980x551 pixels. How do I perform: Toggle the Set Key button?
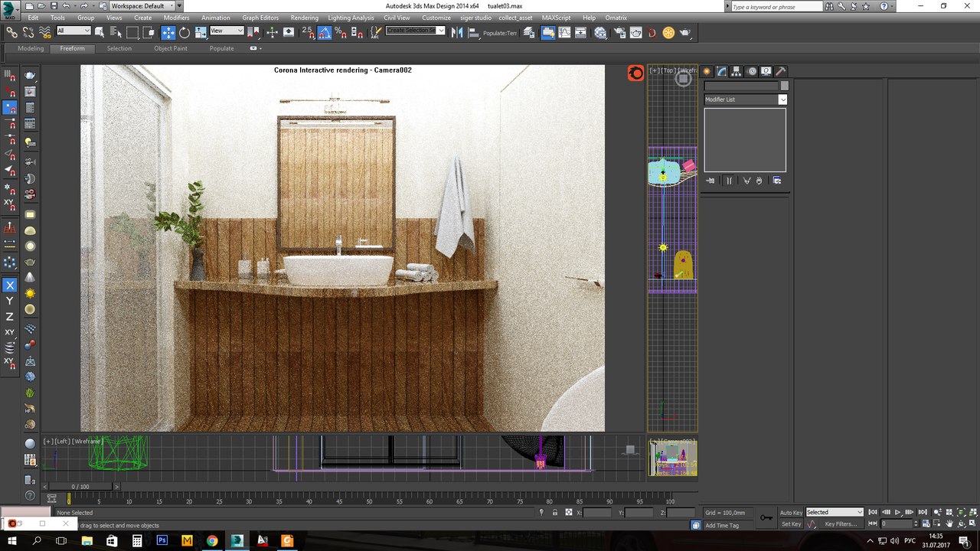pos(791,524)
